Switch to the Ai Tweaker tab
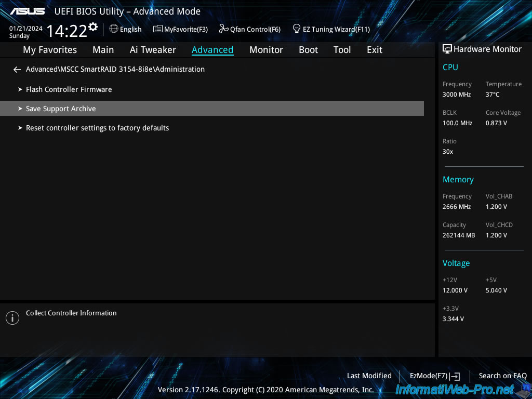Viewport: 532px width, 399px height. 153,50
